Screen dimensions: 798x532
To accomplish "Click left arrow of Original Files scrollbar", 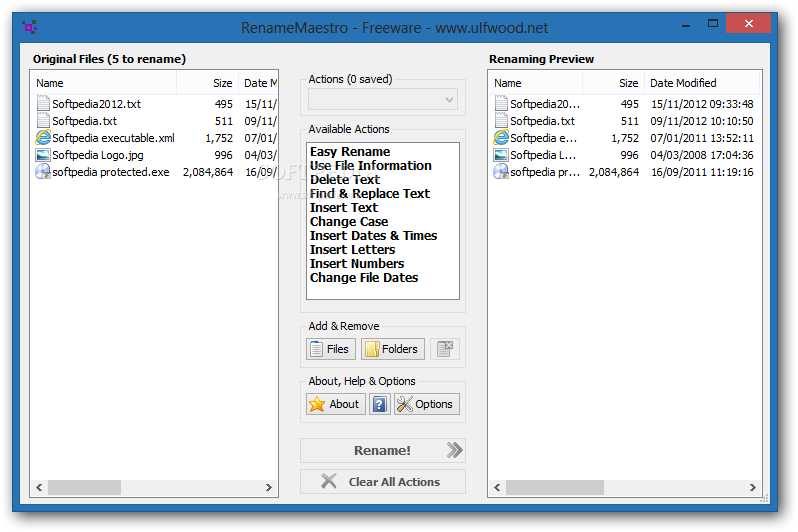I will (39, 488).
